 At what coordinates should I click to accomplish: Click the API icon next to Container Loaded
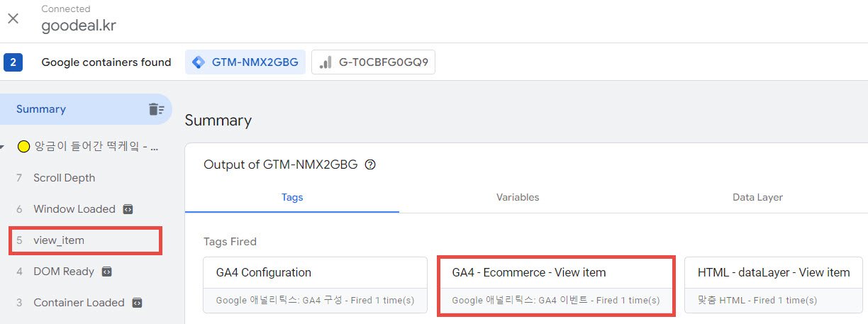click(138, 303)
